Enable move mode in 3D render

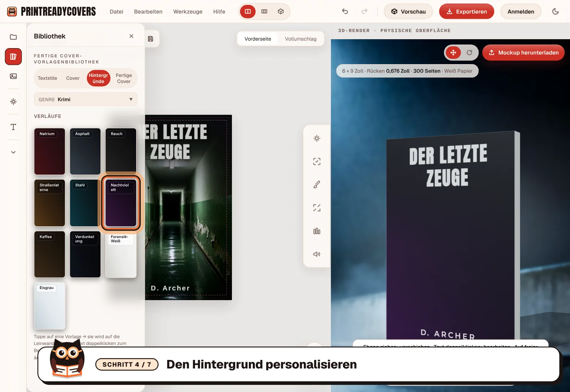(453, 53)
